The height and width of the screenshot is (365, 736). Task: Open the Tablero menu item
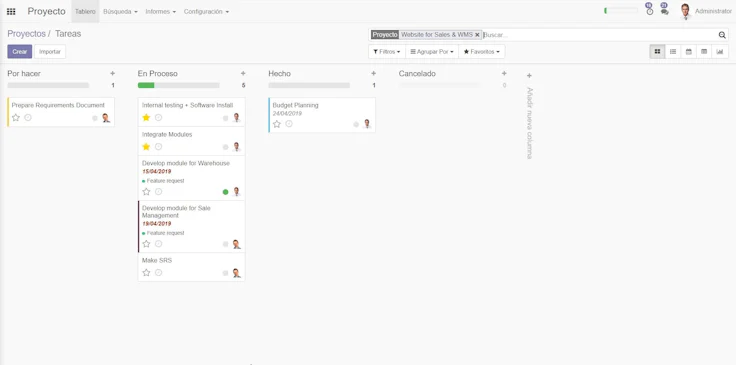tap(85, 12)
